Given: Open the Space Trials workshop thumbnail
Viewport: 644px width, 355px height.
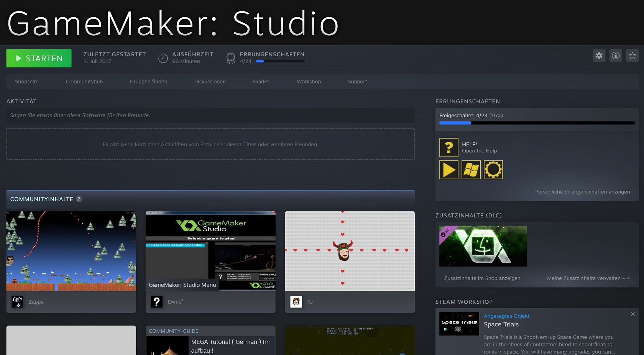Looking at the screenshot, I should (459, 324).
